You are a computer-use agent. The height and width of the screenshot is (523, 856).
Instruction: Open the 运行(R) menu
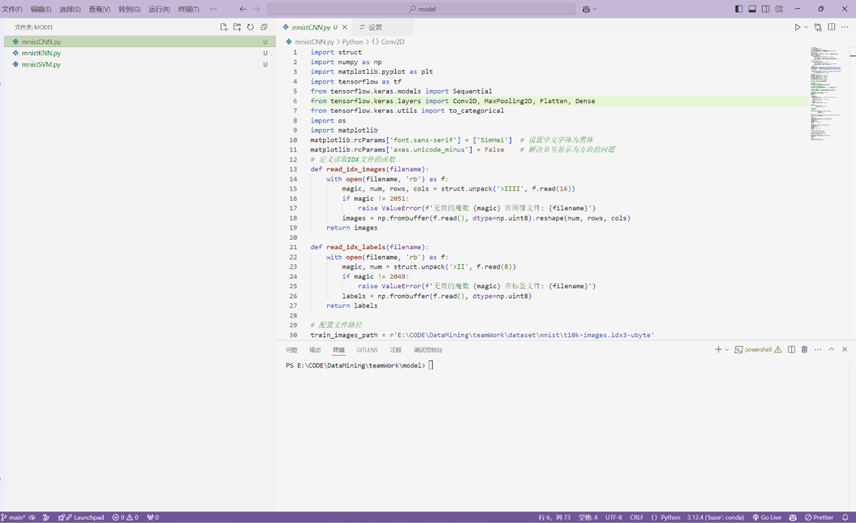tap(159, 9)
